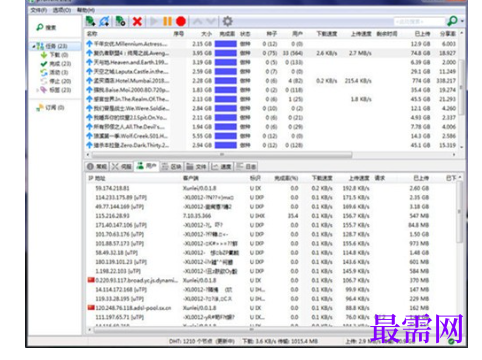Click the seeding arrow icon of Zero.Dark.Thirty row
The image size is (482, 360).
click(x=89, y=145)
